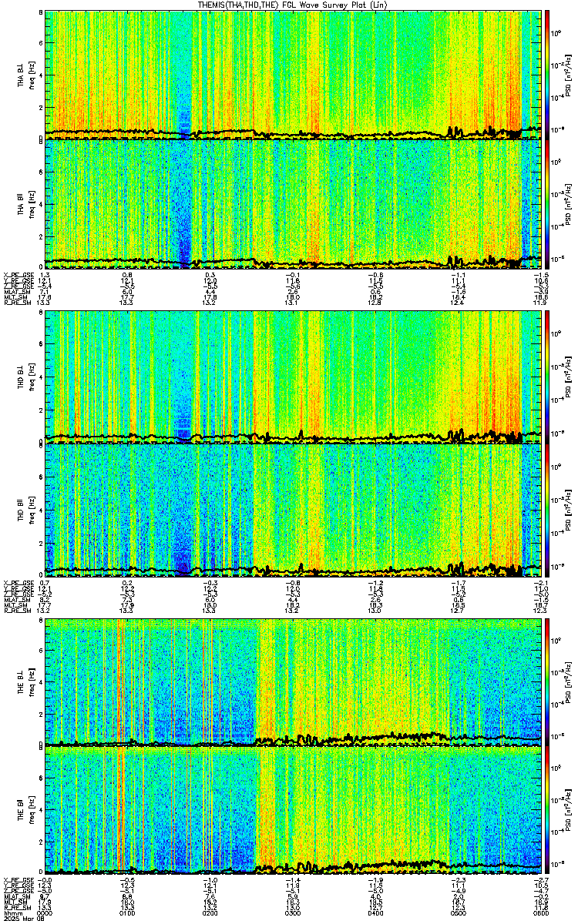Click the '0300' time tick label
This screenshot has width=578, height=924.
tap(294, 912)
